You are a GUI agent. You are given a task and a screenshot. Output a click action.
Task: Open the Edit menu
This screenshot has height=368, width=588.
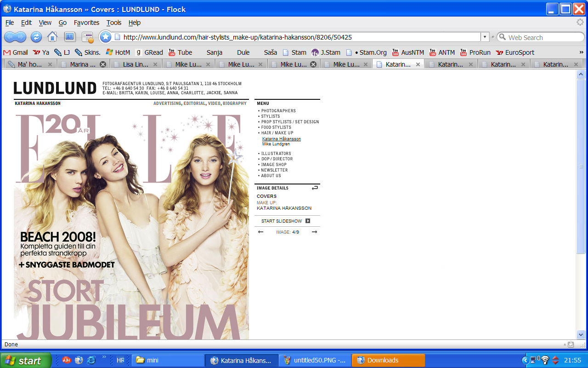tap(26, 23)
